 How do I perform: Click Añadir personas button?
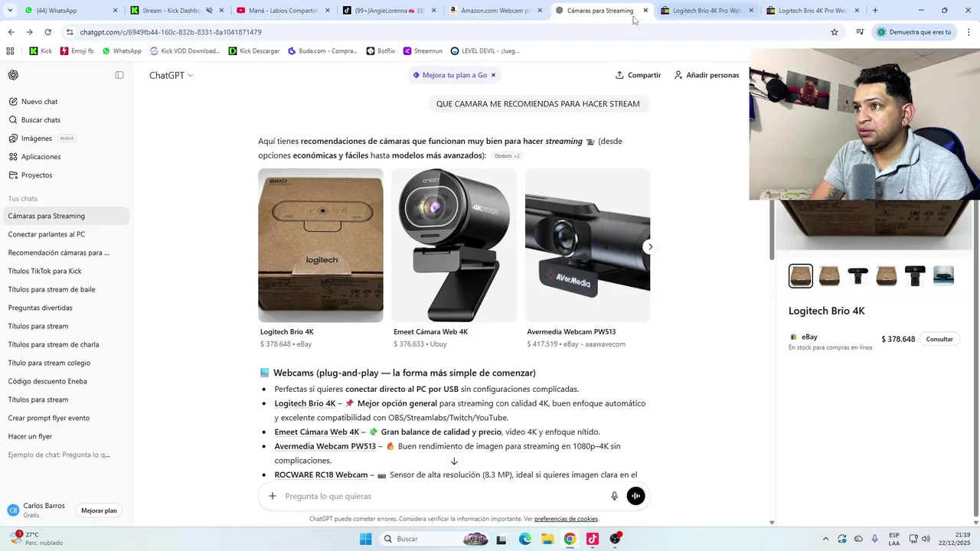point(706,75)
